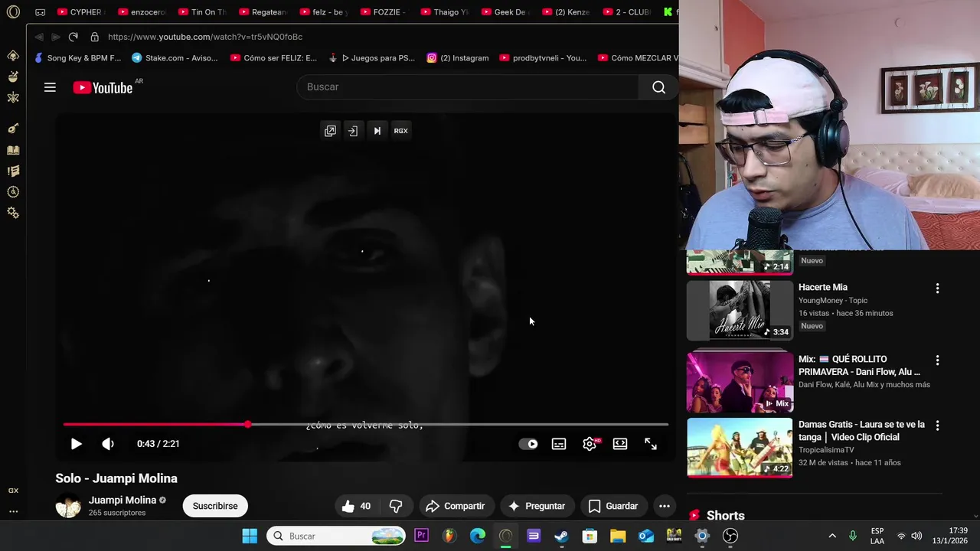Go back to previous page
Image resolution: width=980 pixels, height=551 pixels.
[x=39, y=37]
